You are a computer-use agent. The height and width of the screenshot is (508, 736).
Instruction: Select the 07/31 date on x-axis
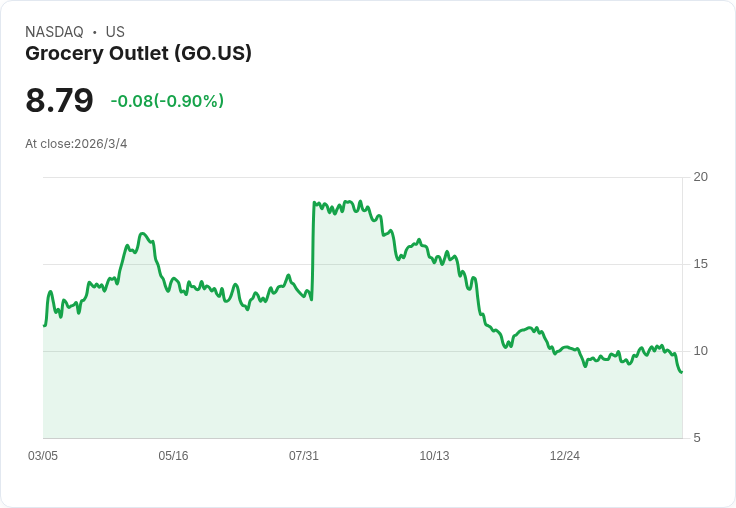304,456
